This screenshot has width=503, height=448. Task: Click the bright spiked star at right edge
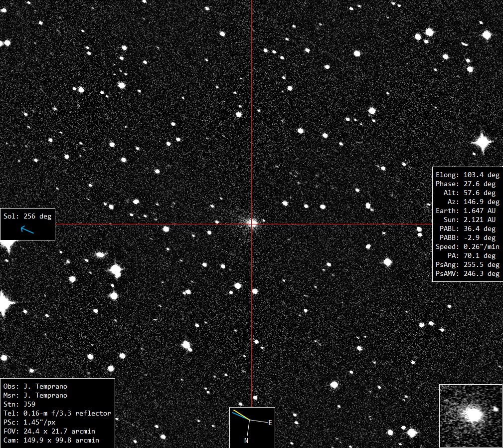click(x=482, y=142)
